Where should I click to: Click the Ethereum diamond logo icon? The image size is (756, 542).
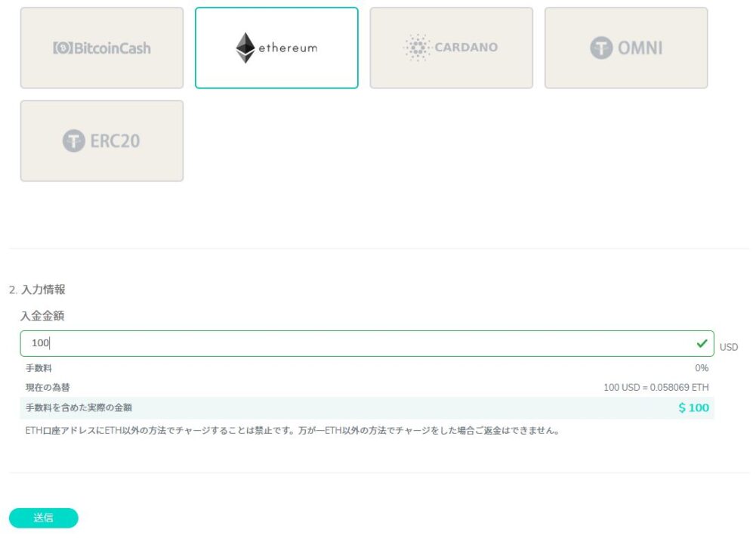tap(245, 48)
